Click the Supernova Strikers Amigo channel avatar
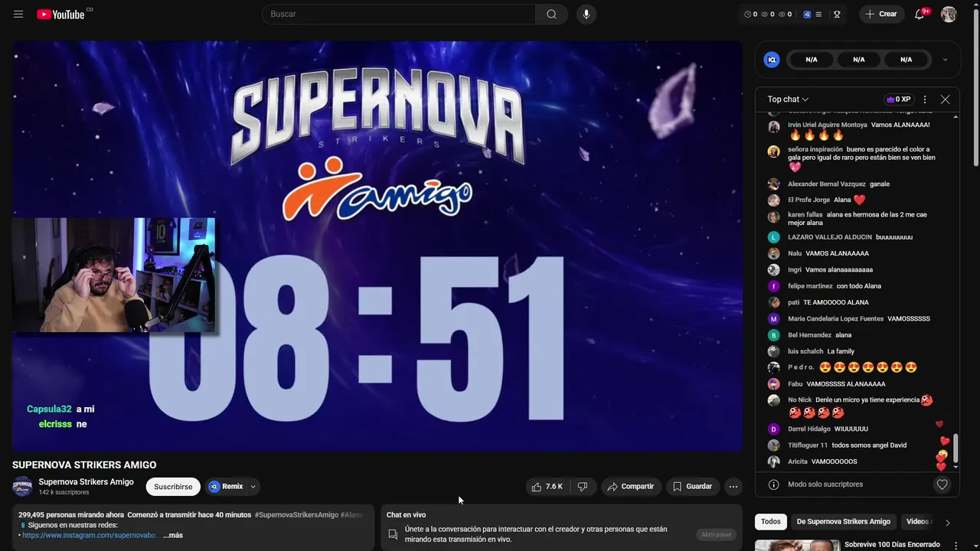 coord(23,486)
